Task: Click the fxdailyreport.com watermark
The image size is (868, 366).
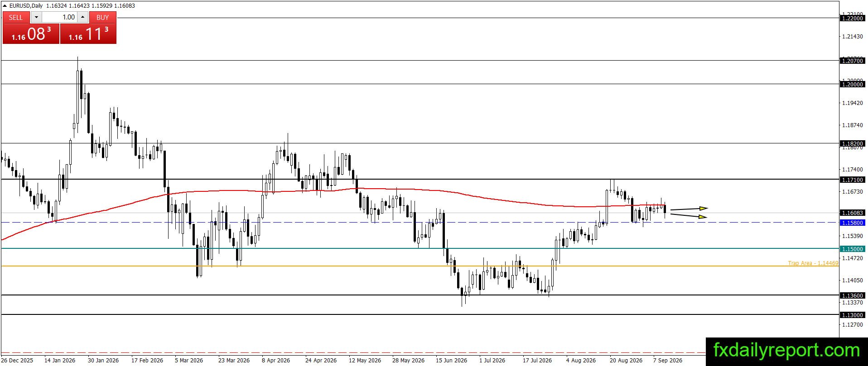Action: (786, 351)
